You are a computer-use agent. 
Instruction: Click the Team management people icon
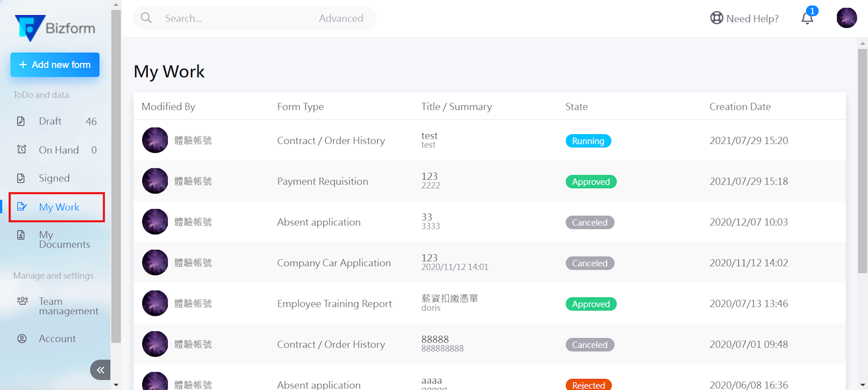(x=22, y=301)
